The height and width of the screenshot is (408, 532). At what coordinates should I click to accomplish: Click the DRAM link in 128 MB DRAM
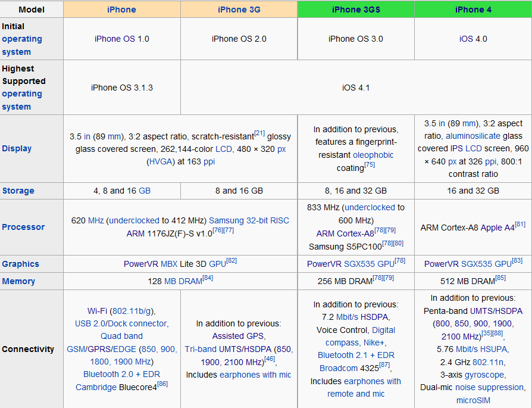coord(190,281)
